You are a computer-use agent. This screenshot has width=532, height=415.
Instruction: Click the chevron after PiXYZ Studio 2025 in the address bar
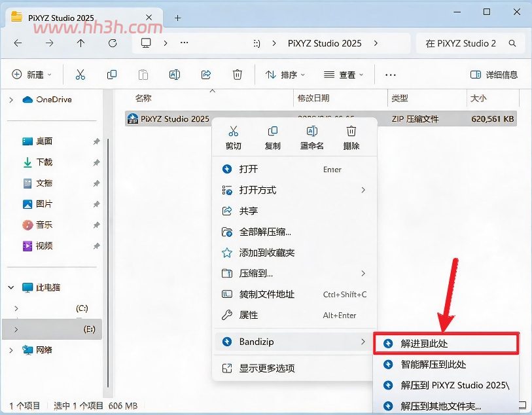pyautogui.click(x=376, y=43)
